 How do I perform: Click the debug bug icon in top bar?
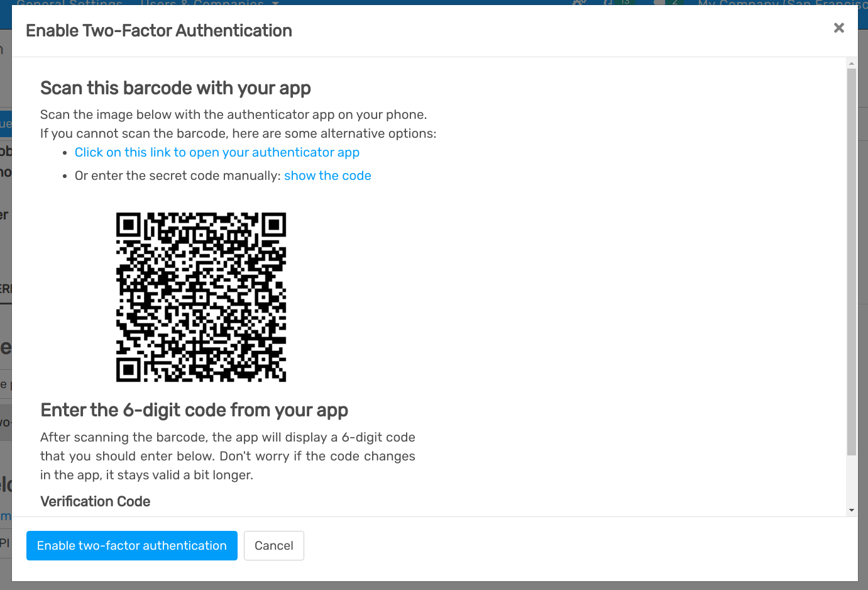click(579, 3)
